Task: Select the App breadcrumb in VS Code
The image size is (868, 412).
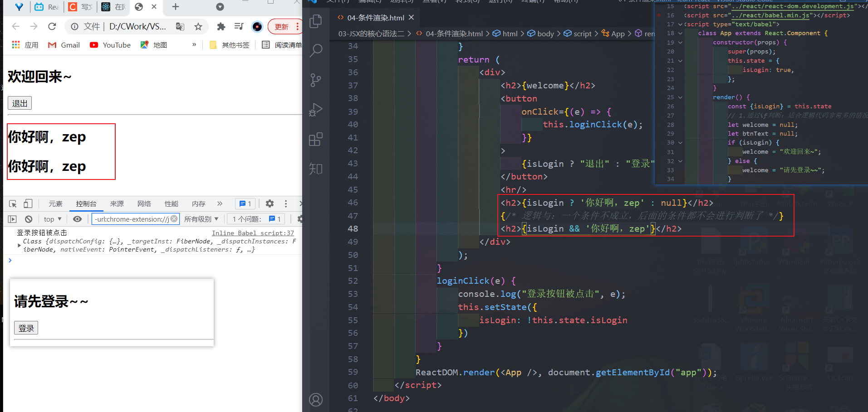Action: tap(613, 34)
